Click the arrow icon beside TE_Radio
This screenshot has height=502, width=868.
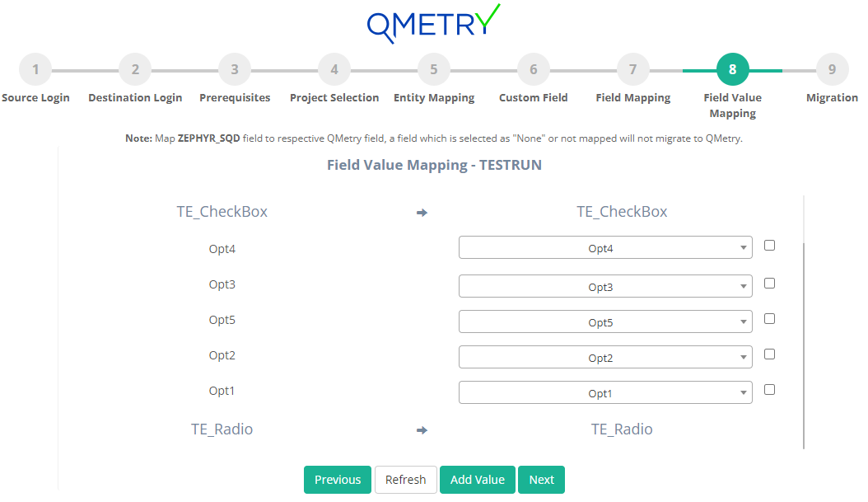point(422,430)
